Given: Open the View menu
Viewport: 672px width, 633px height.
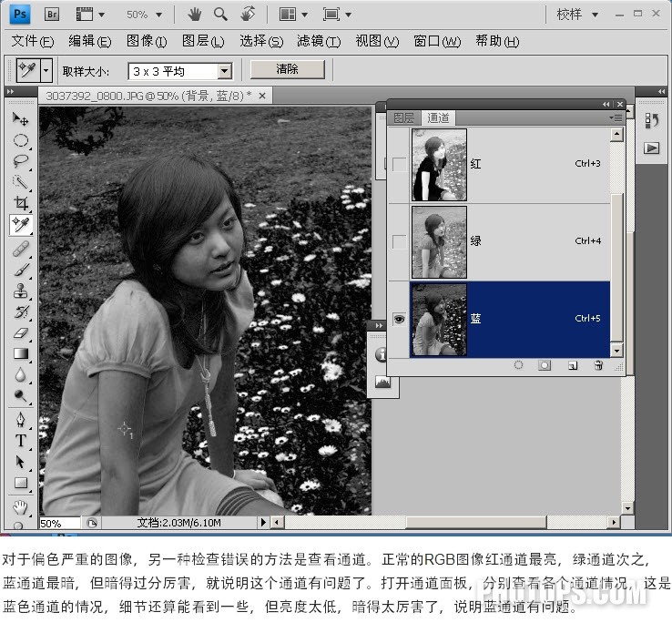Looking at the screenshot, I should pyautogui.click(x=377, y=41).
